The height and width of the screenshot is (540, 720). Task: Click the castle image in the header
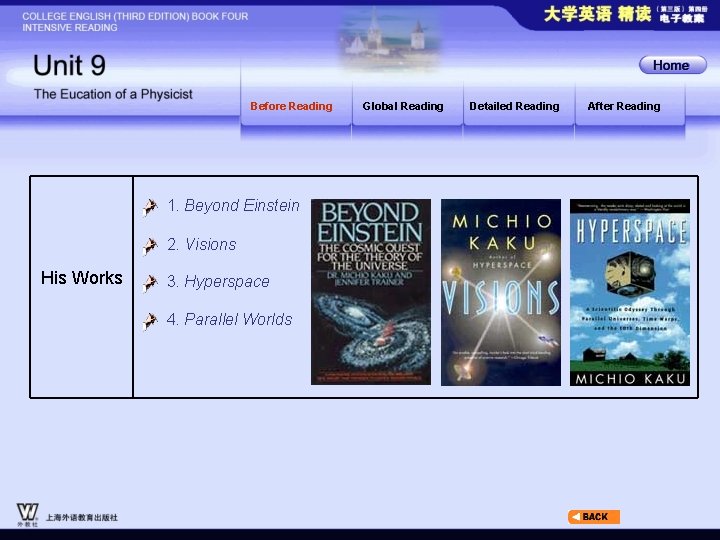[390, 41]
